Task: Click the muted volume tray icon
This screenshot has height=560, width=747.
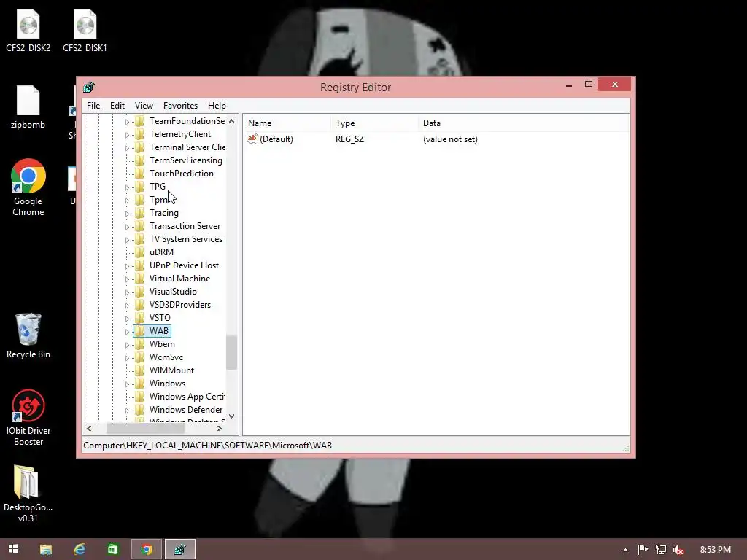Action: 678,550
